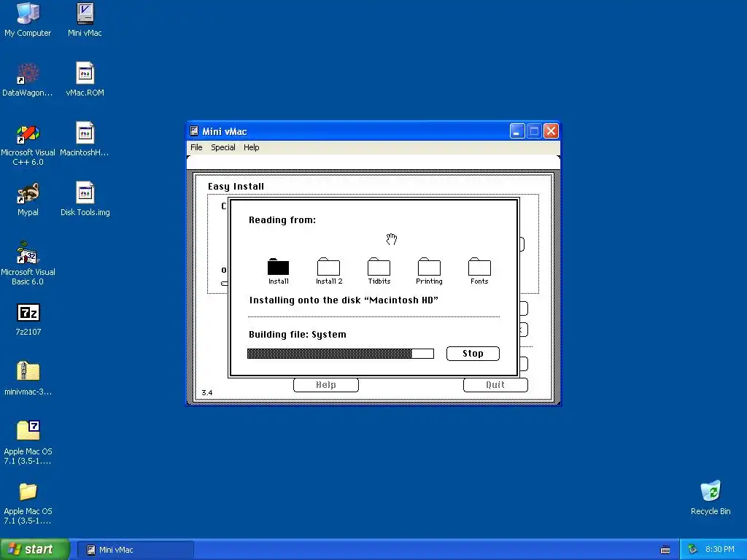This screenshot has width=747, height=560.
Task: Select the Apple Mac OS 7.1 folder icon
Action: pos(28,503)
